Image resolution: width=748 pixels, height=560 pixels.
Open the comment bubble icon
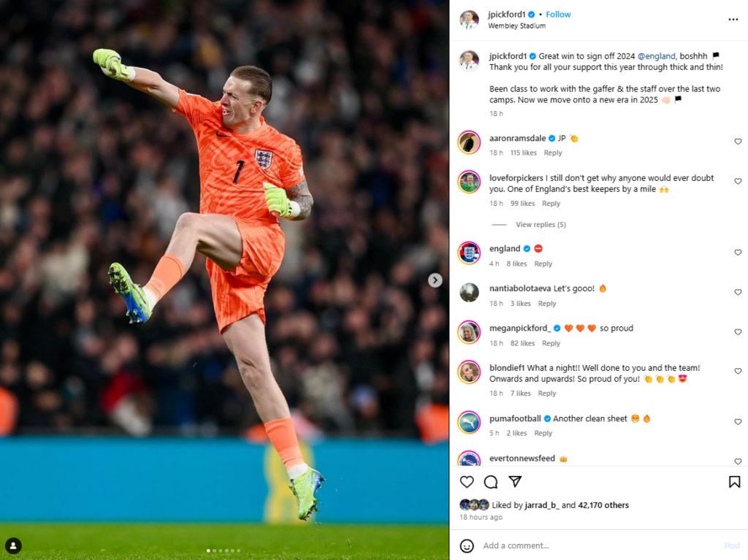click(490, 482)
